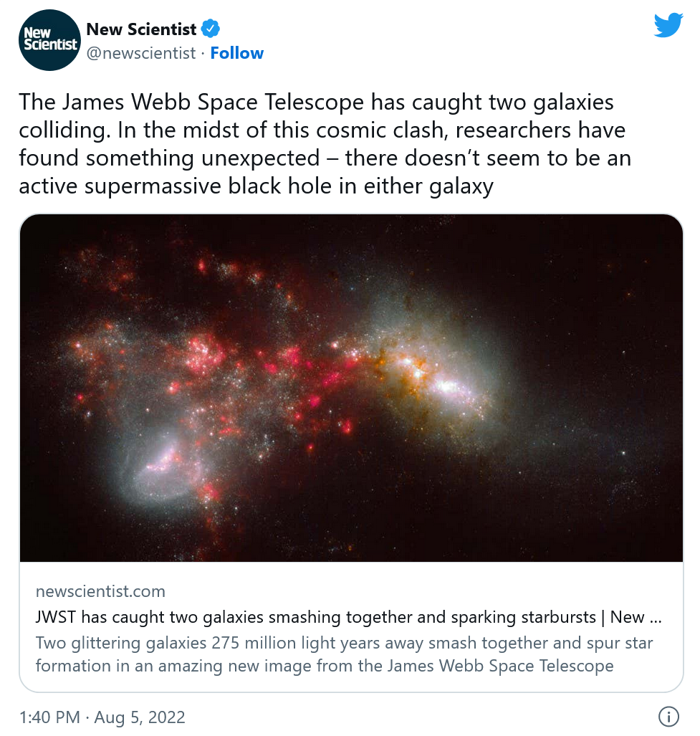Screen dimensions: 700x736
Task: Follow the New Scientist account
Action: pyautogui.click(x=236, y=53)
